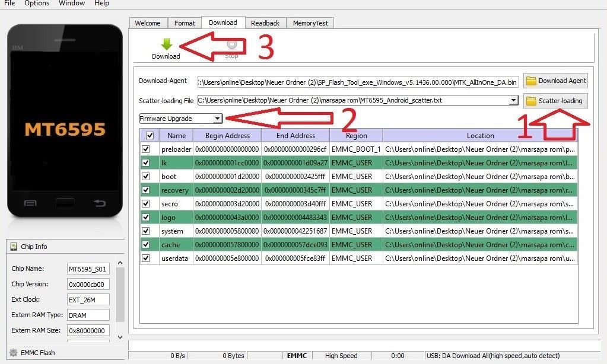Screen dimensions: 607x364
Task: Open the Options menu
Action: pos(37,3)
